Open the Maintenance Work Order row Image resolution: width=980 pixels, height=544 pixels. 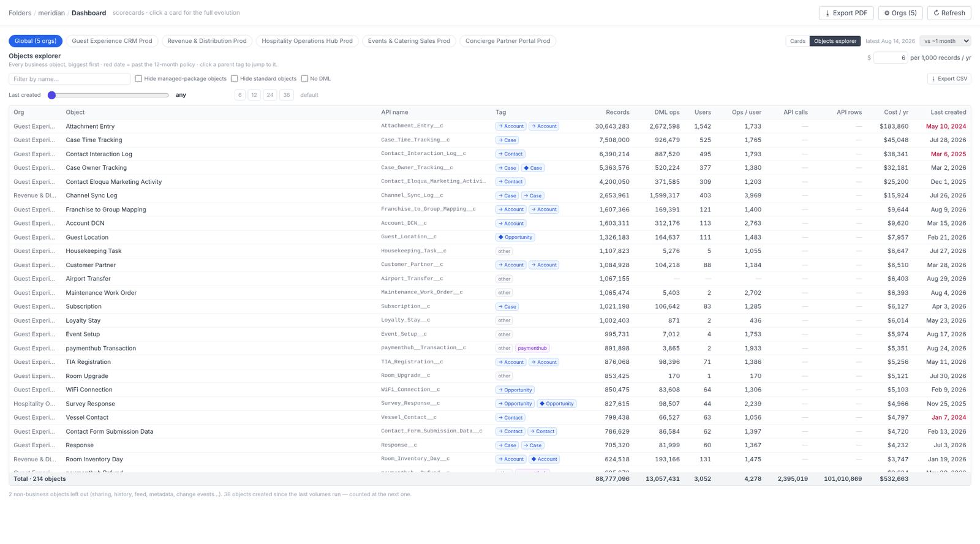(x=489, y=293)
